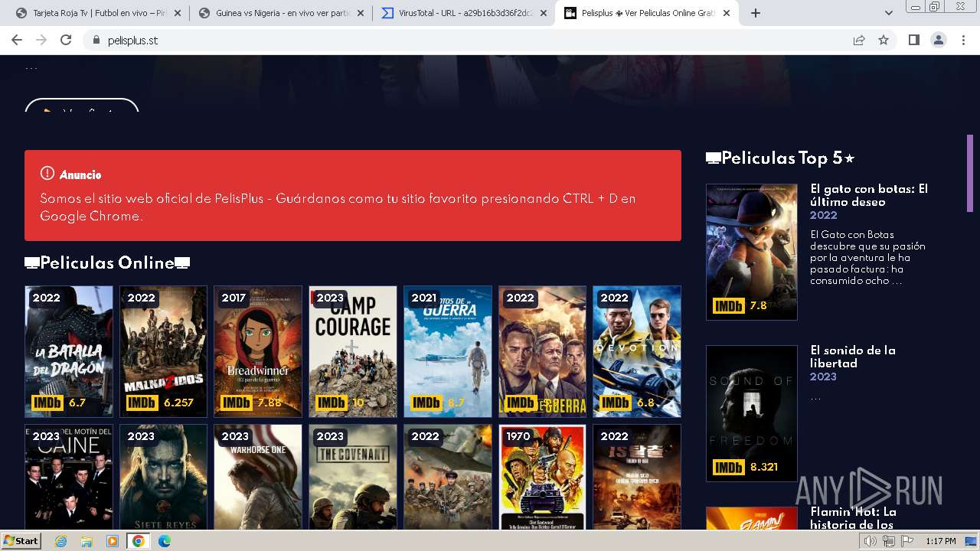Go back using the browser back arrow
Viewport: 980px width, 551px height.
click(17, 40)
